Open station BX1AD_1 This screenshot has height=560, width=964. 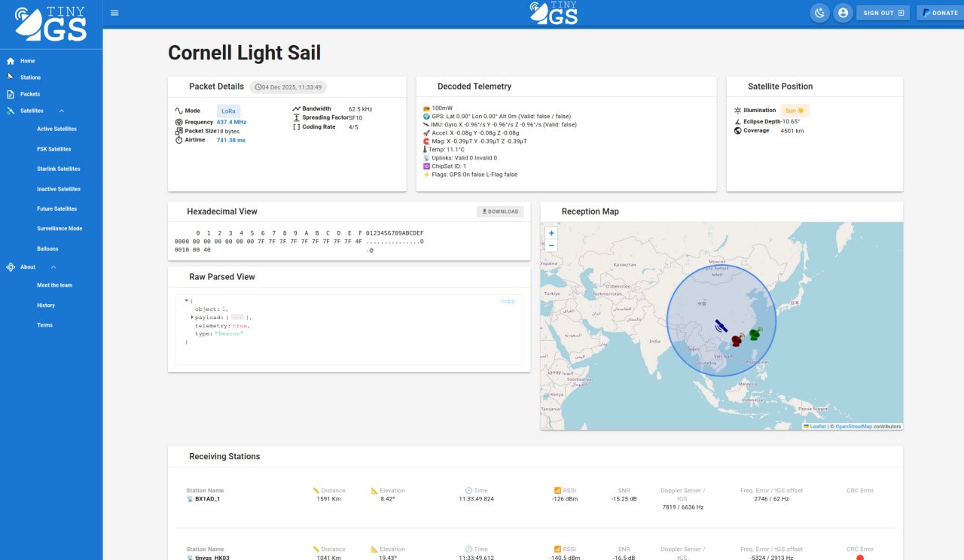tap(207, 499)
